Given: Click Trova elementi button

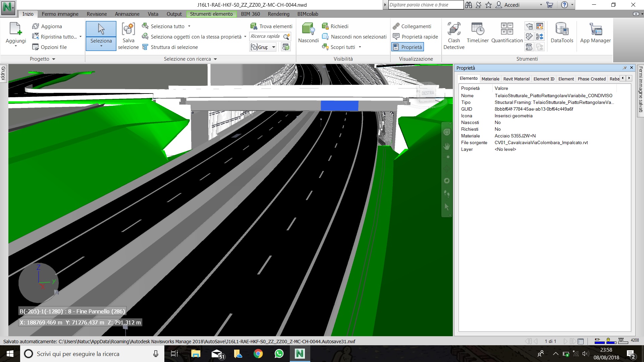Looking at the screenshot, I should [x=271, y=26].
